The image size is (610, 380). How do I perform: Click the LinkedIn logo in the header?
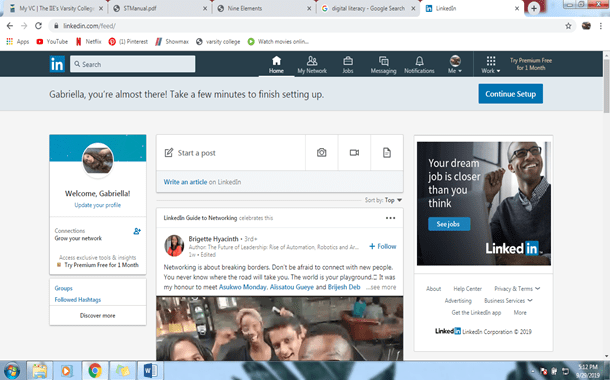(x=57, y=64)
